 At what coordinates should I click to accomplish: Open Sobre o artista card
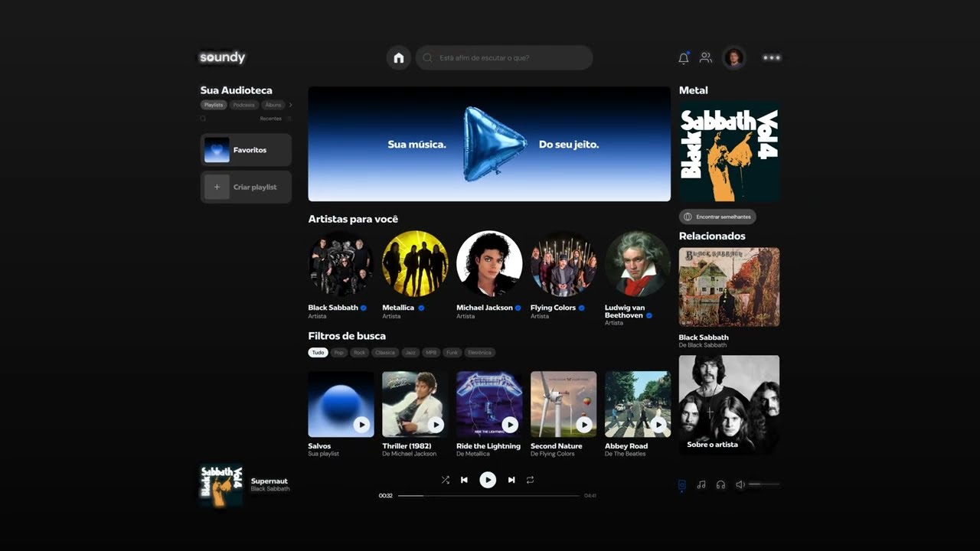(729, 403)
